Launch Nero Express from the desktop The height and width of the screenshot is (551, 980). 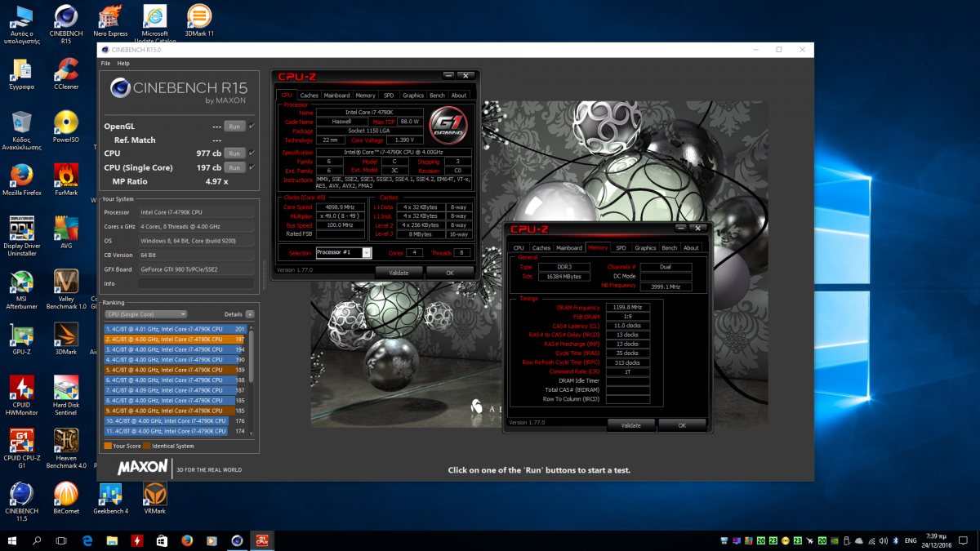110,22
